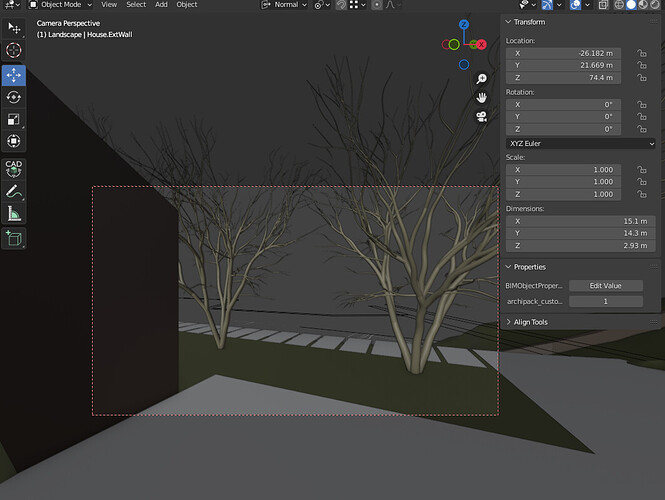Switch to wireframe viewport shading

(619, 5)
